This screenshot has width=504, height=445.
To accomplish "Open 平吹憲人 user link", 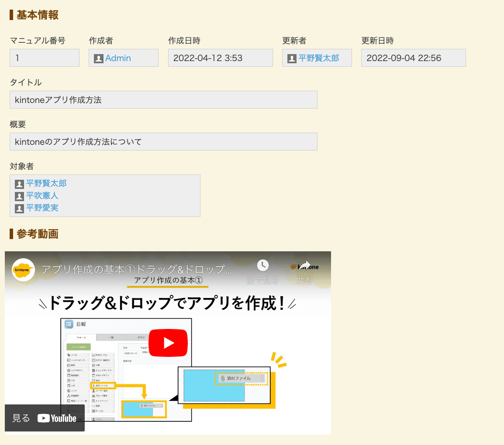I will point(42,195).
